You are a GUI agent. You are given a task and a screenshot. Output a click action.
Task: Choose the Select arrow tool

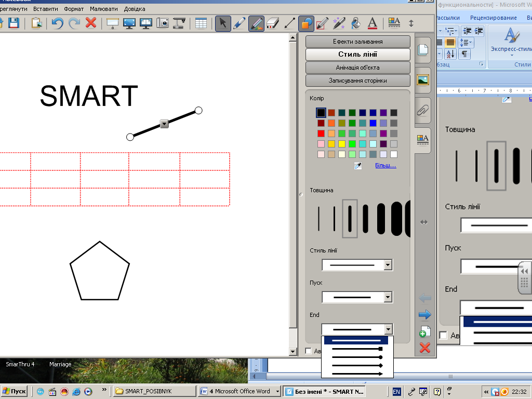[223, 23]
